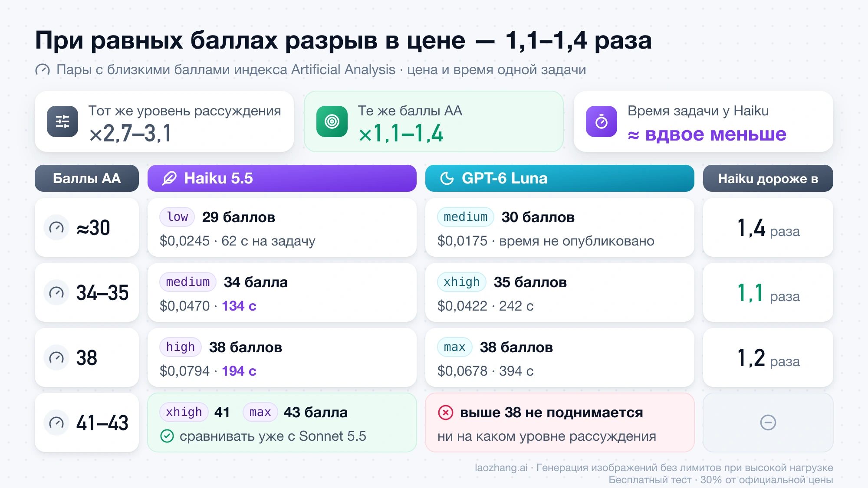Viewport: 868px width, 488px height.
Task: Click the ×2,7–3,1 value
Action: [x=130, y=133]
